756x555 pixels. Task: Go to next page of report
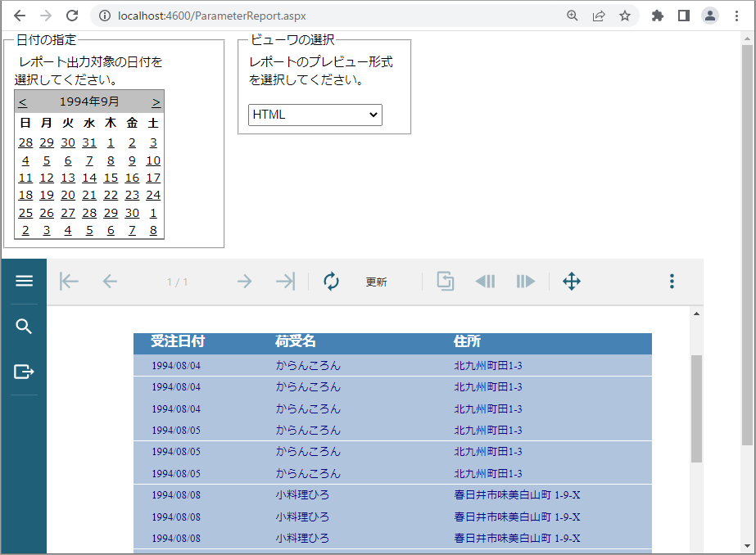[244, 282]
